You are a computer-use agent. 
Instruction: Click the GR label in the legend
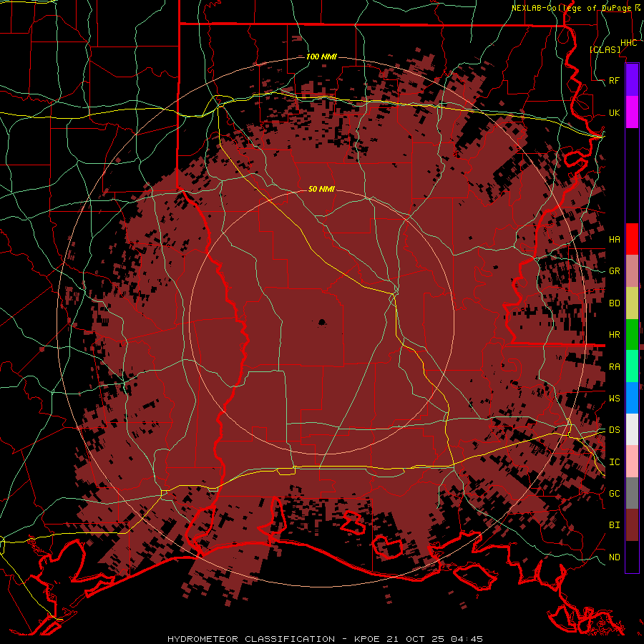(x=614, y=271)
